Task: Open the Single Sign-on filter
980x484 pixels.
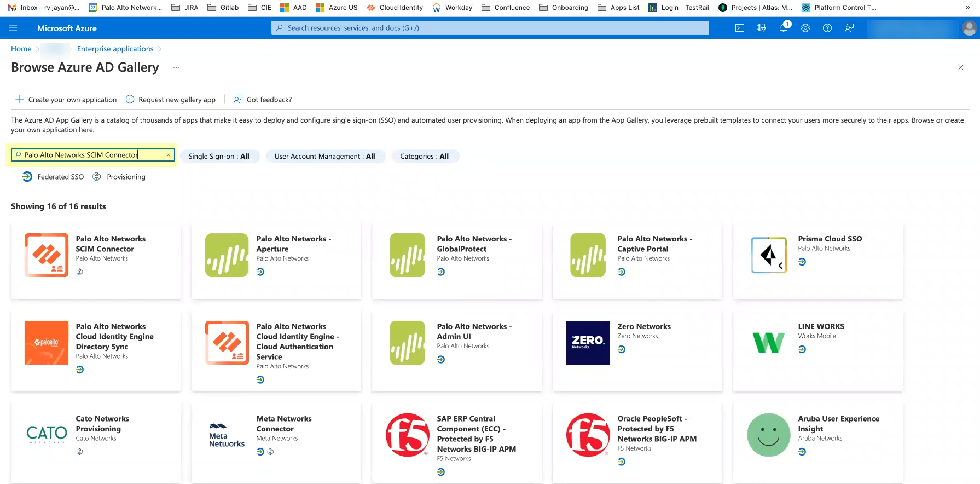Action: click(219, 157)
